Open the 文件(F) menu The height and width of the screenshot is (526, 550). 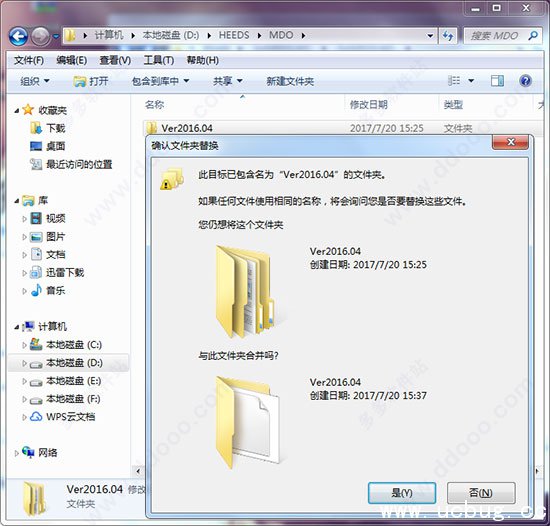(x=29, y=60)
